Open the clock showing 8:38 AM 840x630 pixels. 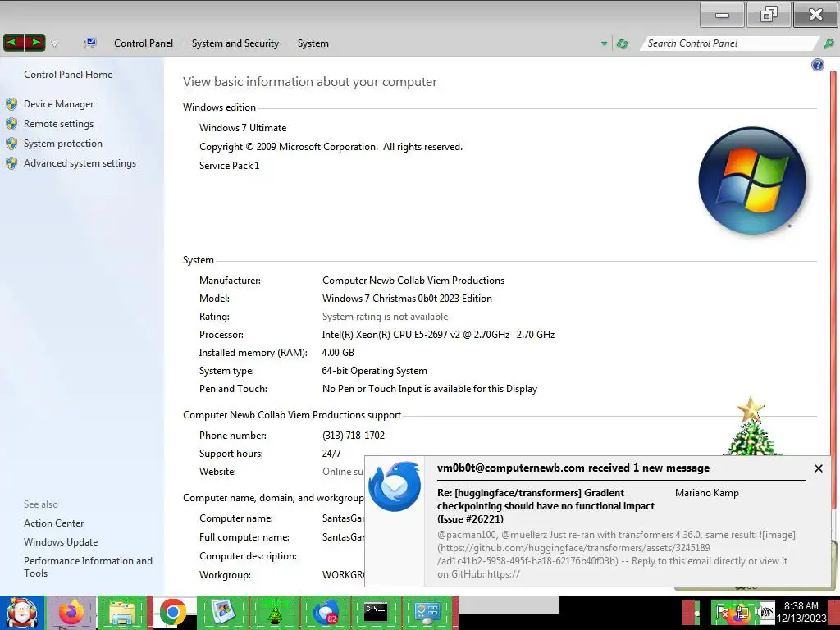(801, 612)
